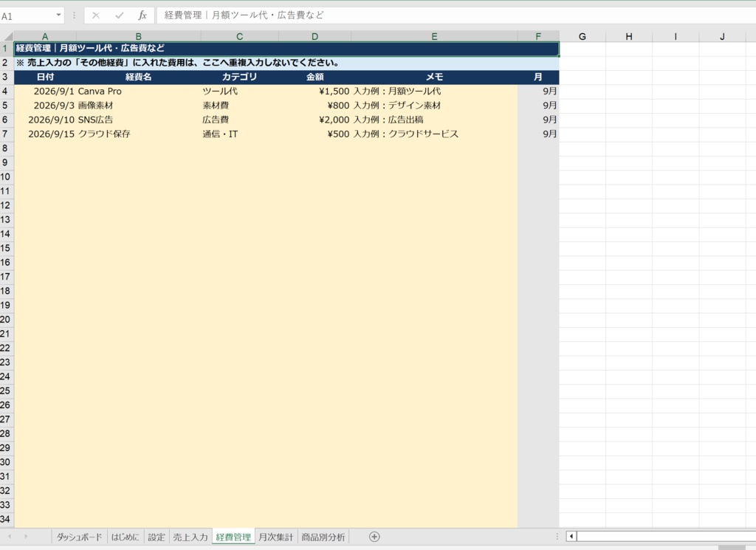Image resolution: width=756 pixels, height=550 pixels.
Task: Click the 2026/9/15 date cell
Action: [45, 134]
